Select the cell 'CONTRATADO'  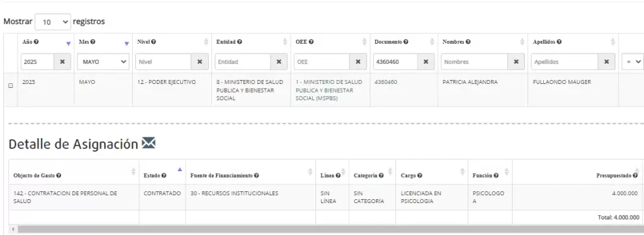pos(162,197)
